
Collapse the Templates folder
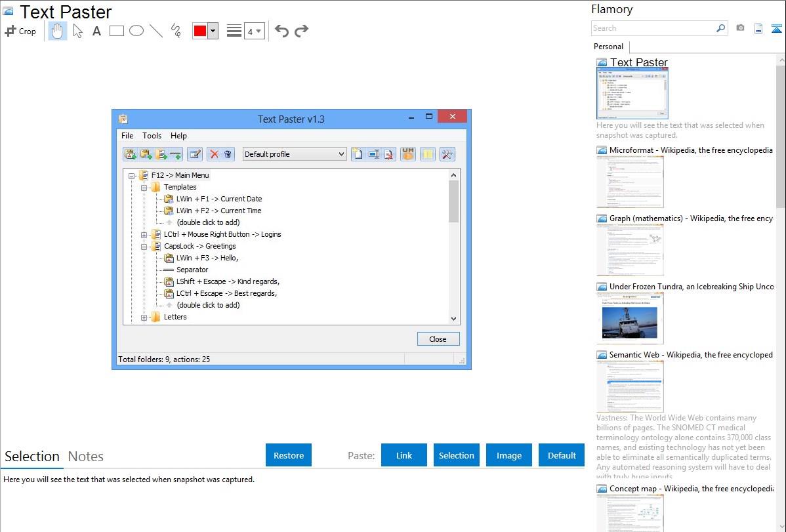(144, 188)
